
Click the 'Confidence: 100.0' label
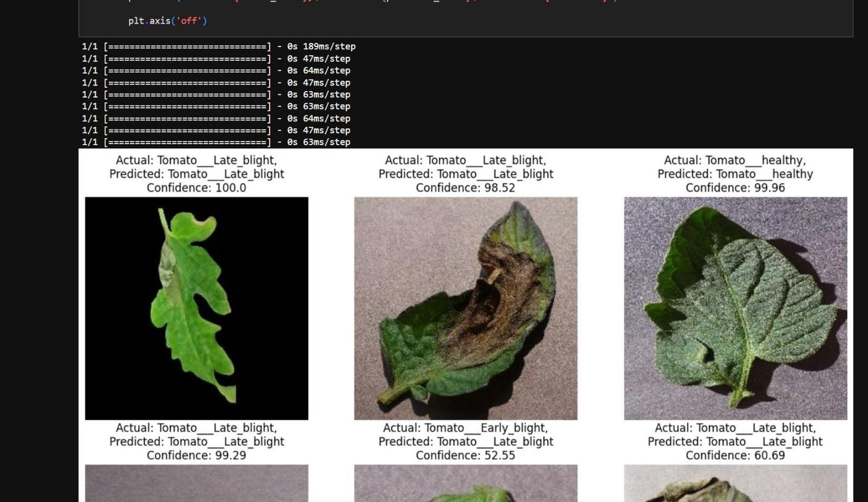click(197, 188)
